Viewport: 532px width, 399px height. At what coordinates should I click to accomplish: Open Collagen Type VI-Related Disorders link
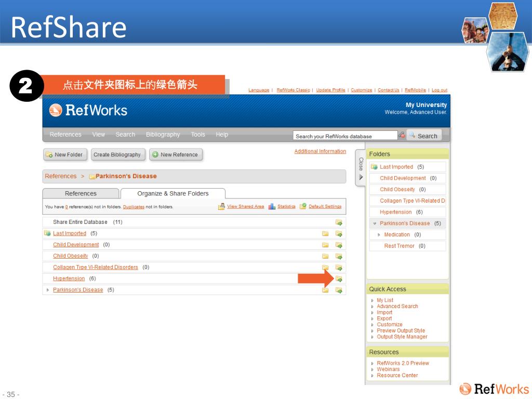point(96,268)
